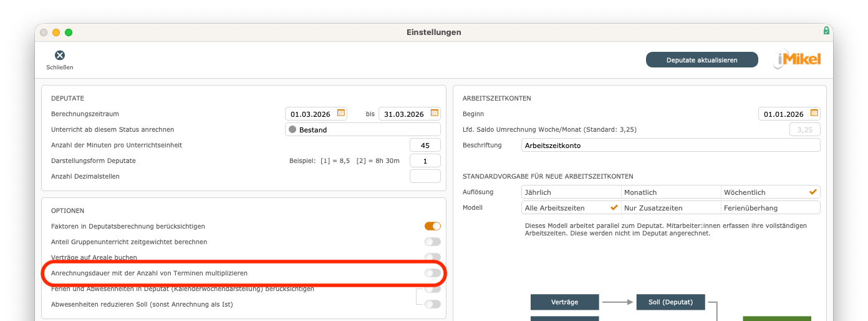The image size is (868, 321).
Task: Enable Anteil Gruppenunterricht zeitgewichtet berechnen
Action: click(433, 242)
